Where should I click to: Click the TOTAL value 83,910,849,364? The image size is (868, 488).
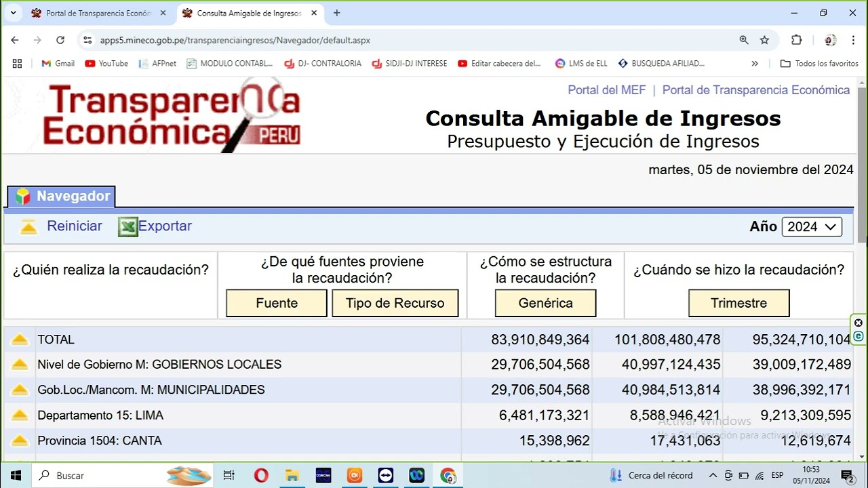click(540, 340)
